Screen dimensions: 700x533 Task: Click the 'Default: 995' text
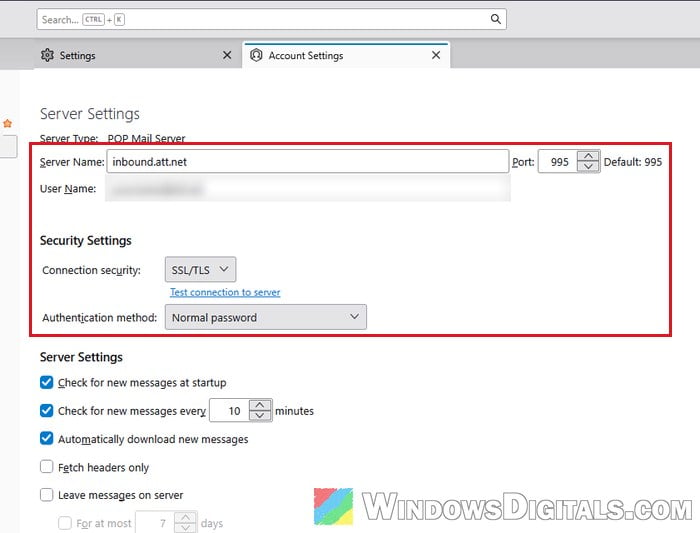633,162
